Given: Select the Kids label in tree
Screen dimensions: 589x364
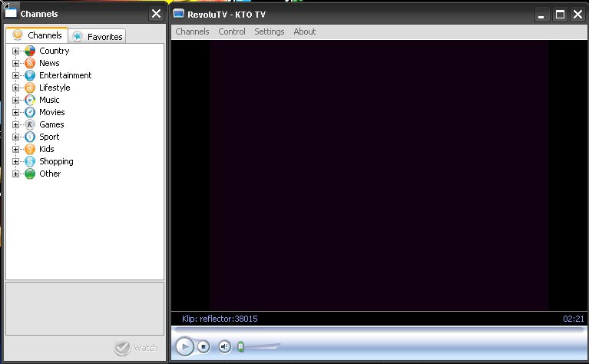Looking at the screenshot, I should [47, 149].
